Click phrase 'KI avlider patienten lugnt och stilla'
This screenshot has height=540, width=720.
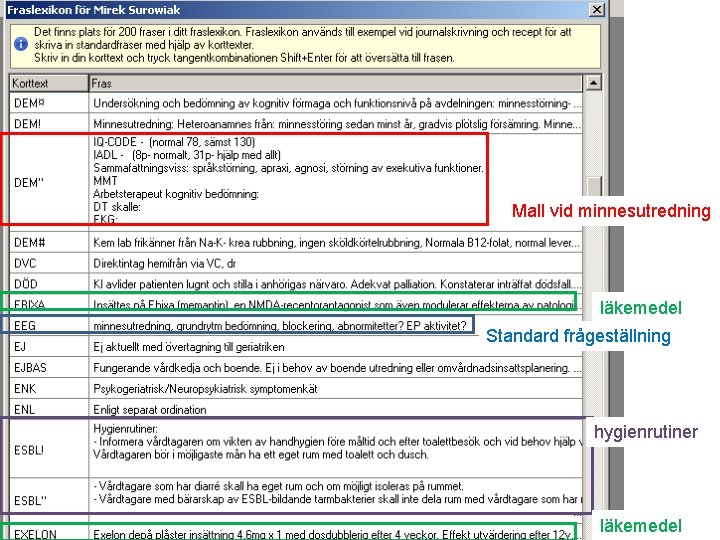(336, 284)
